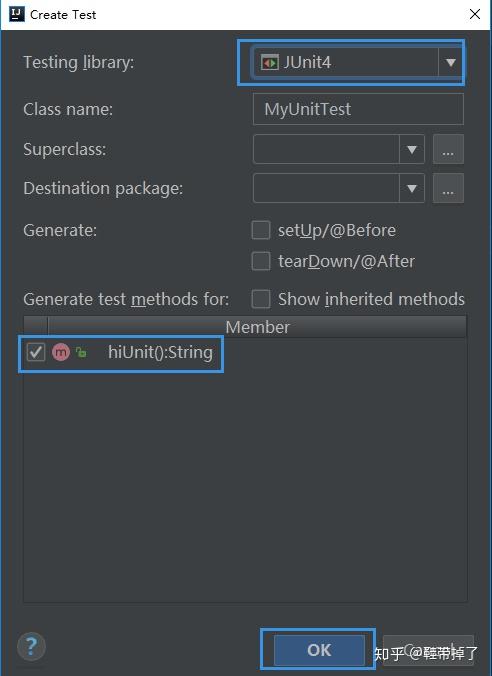Image resolution: width=492 pixels, height=676 pixels.
Task: Click the green public-access lock icon
Action: (x=81, y=352)
